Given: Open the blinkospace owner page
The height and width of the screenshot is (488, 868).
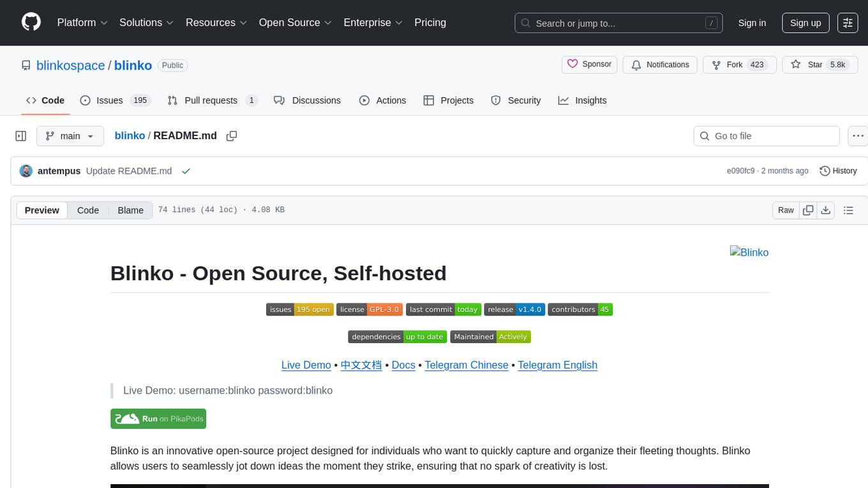Looking at the screenshot, I should coord(70,65).
